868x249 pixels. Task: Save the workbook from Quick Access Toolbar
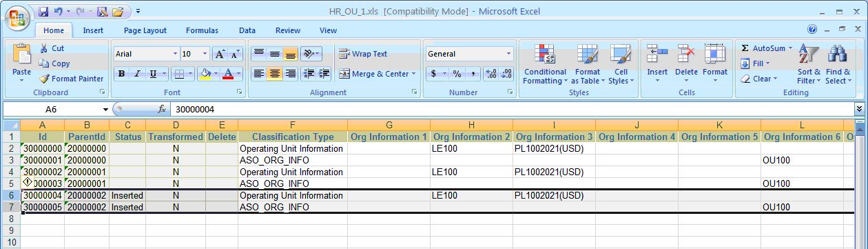point(43,12)
